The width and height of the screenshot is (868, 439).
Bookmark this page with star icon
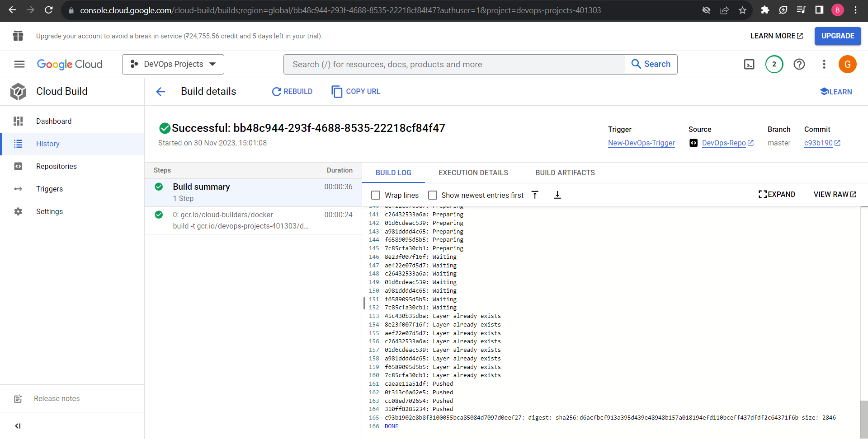(742, 10)
